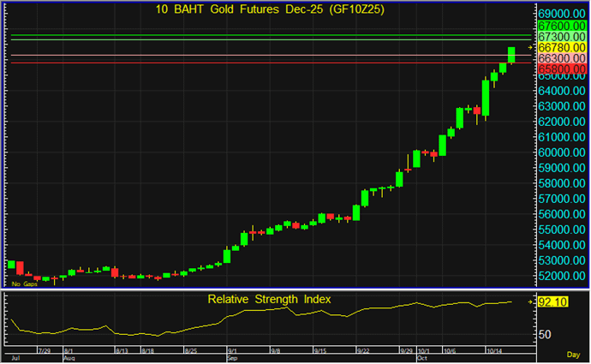
Task: Select the 10/14 date on time axis
Action: (x=493, y=350)
